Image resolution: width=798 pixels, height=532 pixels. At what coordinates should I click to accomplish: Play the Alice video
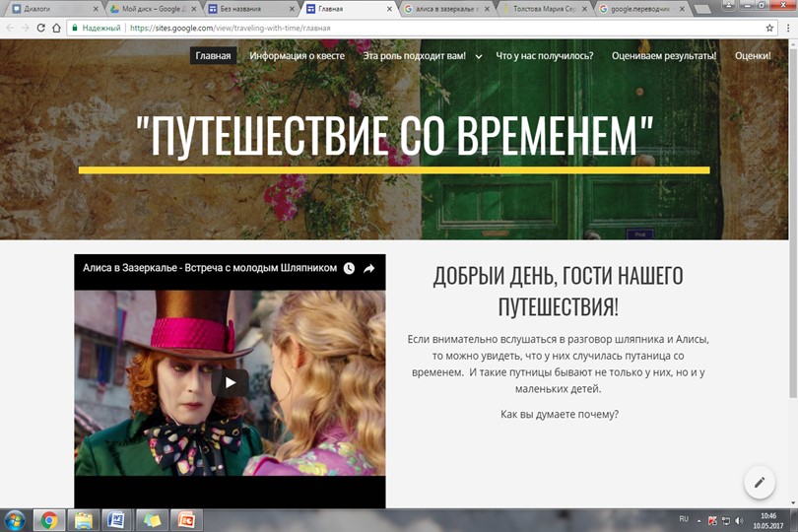click(230, 382)
